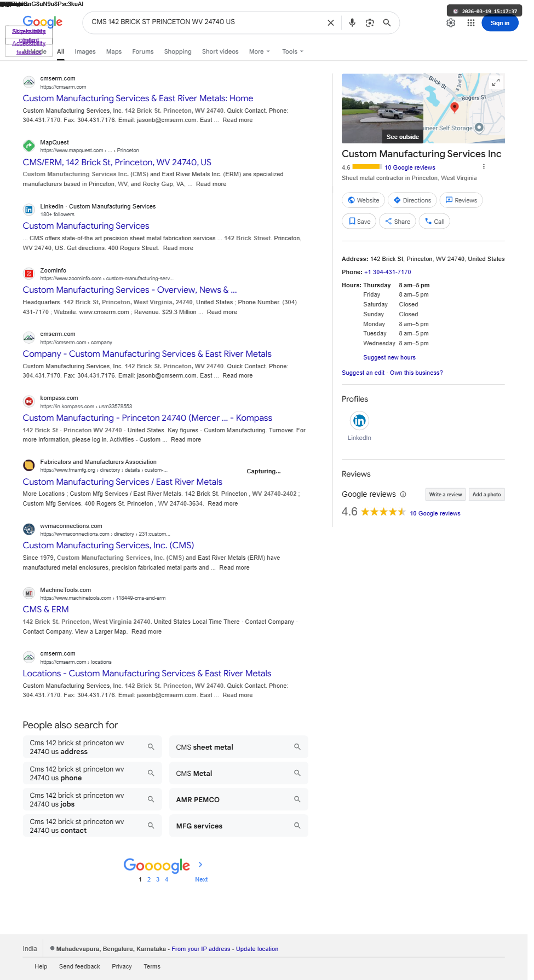
Task: Open search by image camera icon
Action: 370,23
